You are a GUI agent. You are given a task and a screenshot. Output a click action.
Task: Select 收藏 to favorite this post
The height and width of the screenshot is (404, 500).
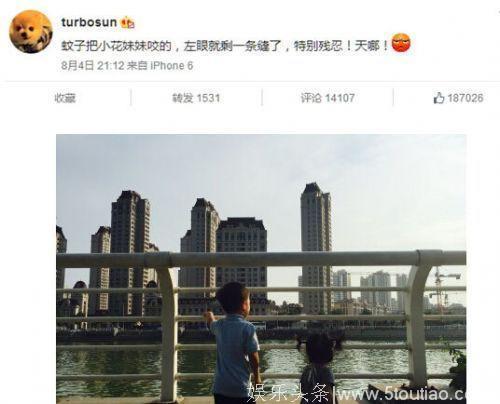tap(65, 98)
